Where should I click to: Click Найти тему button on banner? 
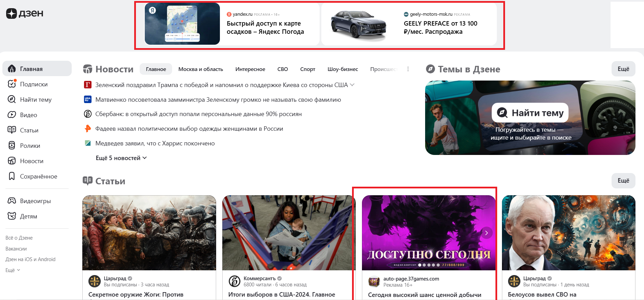click(530, 113)
